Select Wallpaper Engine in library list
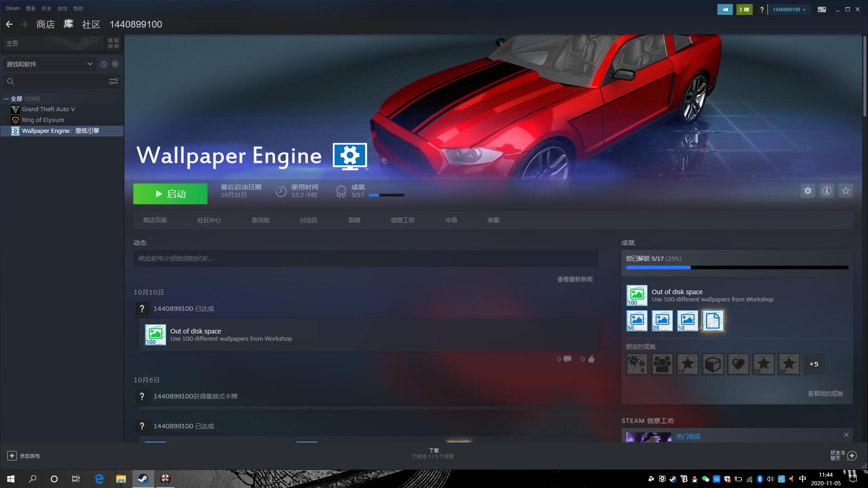868x488 pixels. [x=62, y=131]
